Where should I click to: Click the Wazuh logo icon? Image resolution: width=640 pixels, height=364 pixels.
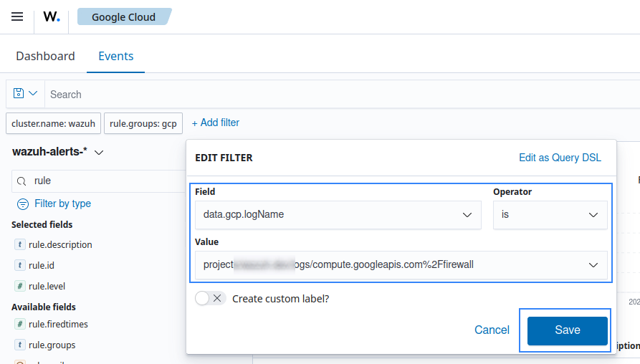point(52,16)
